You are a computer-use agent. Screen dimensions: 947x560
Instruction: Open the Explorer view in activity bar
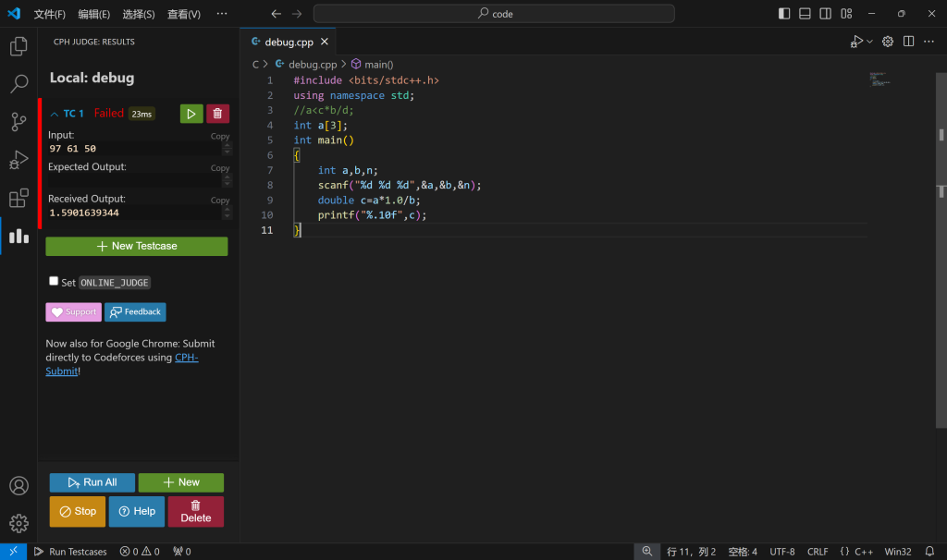18,46
